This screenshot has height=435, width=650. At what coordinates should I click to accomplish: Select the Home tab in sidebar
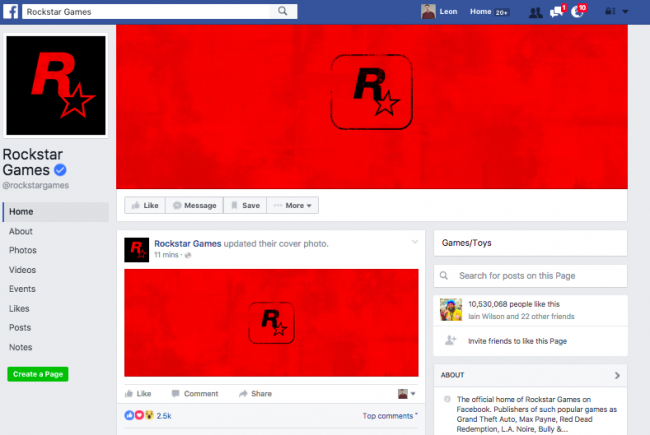pos(56,212)
